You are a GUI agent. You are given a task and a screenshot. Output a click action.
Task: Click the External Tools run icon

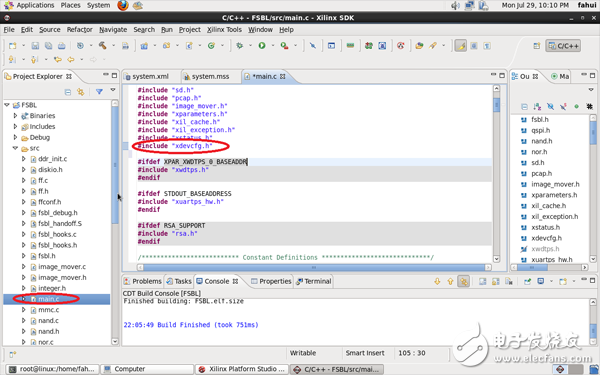(x=284, y=46)
